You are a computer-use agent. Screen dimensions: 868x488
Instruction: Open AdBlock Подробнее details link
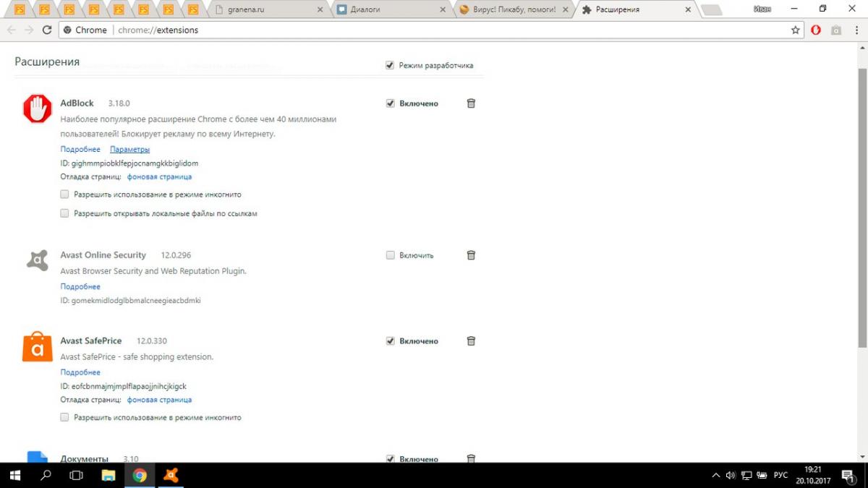coord(80,149)
